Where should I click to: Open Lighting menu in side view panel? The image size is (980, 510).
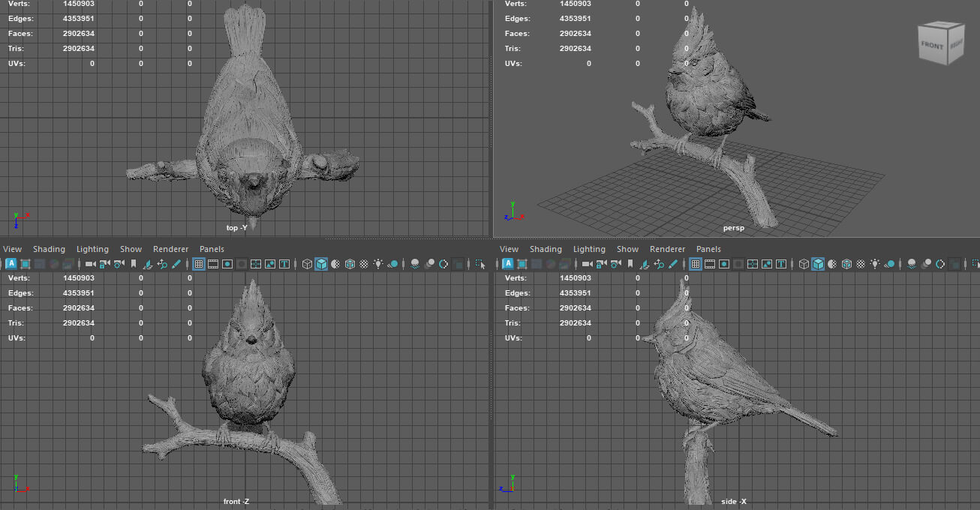point(589,249)
